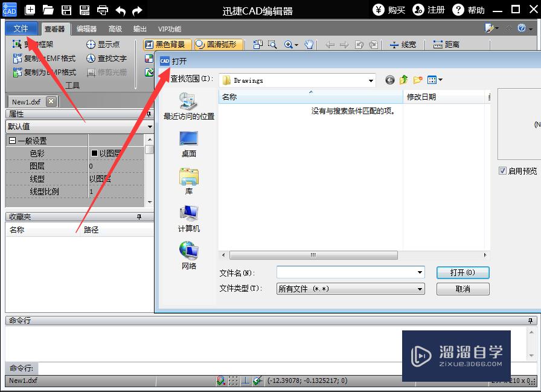Select 网络 in places sidebar
The image size is (541, 392).
tap(189, 256)
